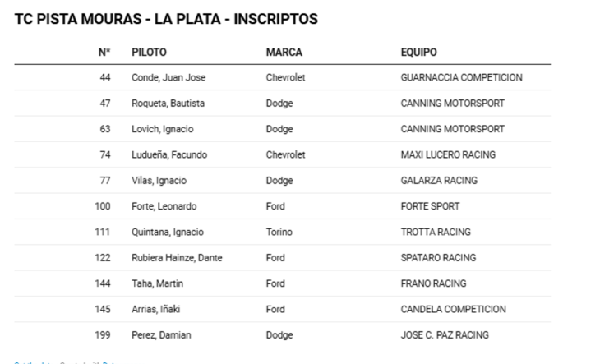Click Rubiera Hainze, Dante entry
Screen dimensions: 600x364
177,258
